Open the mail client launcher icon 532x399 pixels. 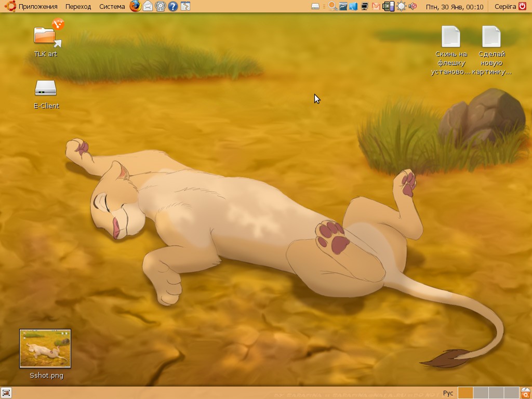click(148, 6)
